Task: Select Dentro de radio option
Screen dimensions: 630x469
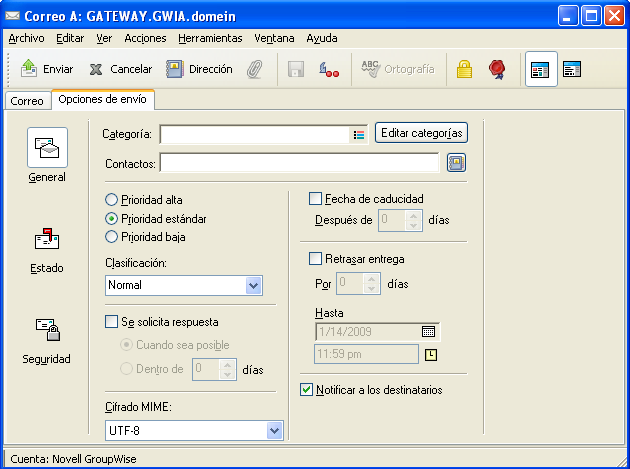Action: coord(126,369)
